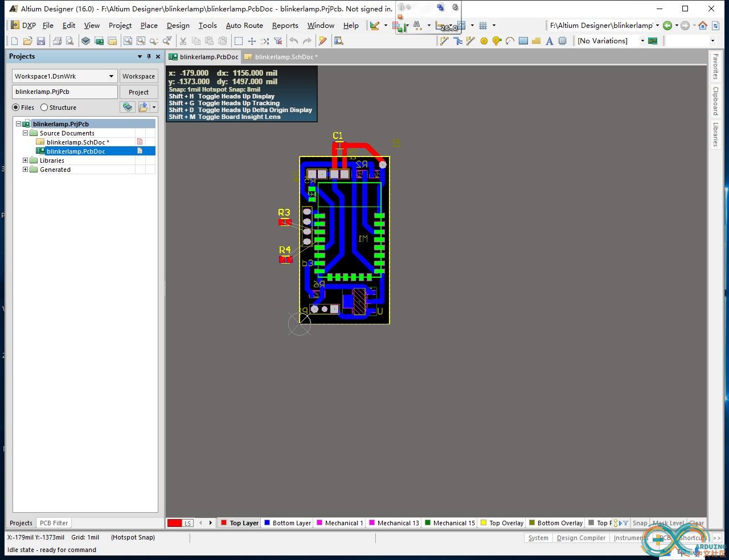Select the Structure radio button
This screenshot has height=560, width=729.
click(44, 108)
